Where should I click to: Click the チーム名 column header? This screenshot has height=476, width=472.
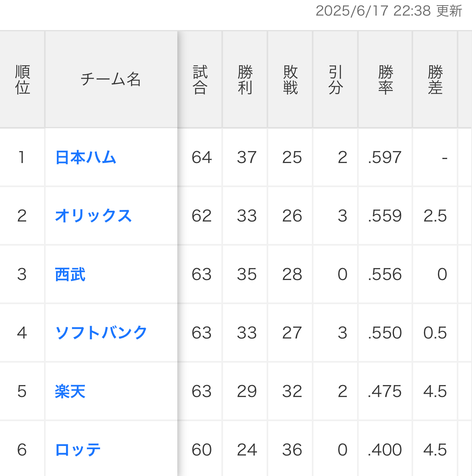tap(111, 80)
